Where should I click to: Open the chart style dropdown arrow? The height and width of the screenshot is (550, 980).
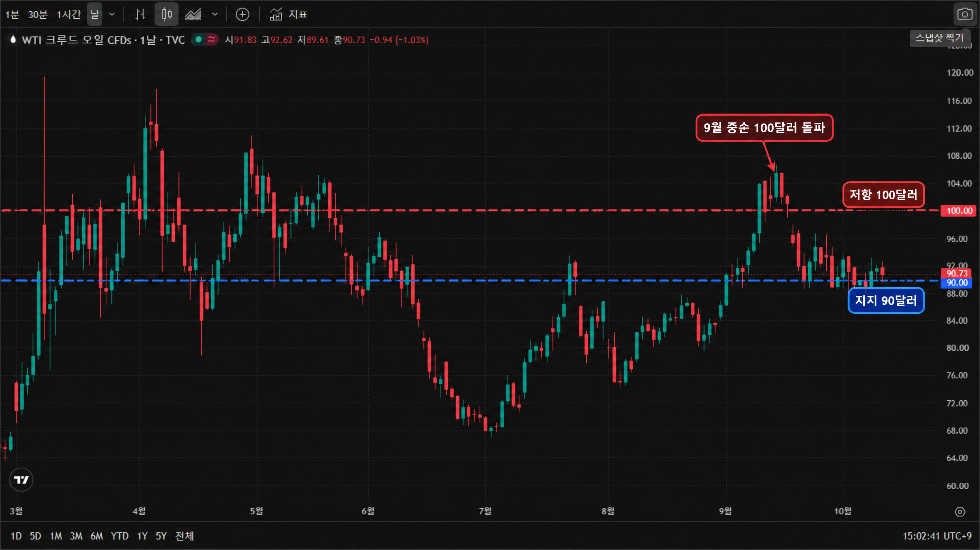click(215, 14)
